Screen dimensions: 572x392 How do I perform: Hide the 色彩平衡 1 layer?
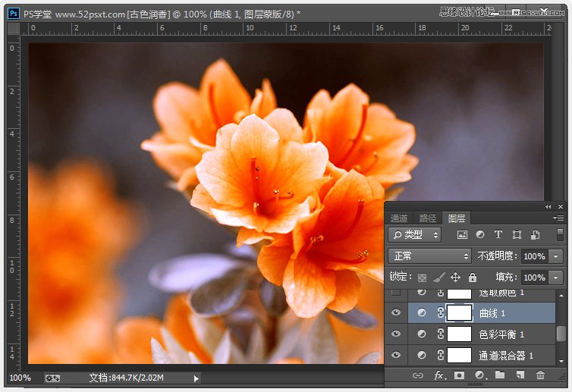[396, 334]
